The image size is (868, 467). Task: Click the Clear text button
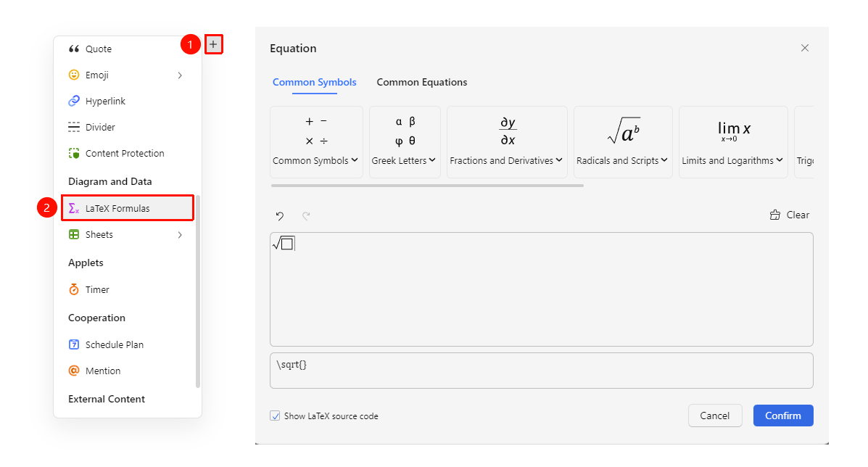[x=798, y=215]
